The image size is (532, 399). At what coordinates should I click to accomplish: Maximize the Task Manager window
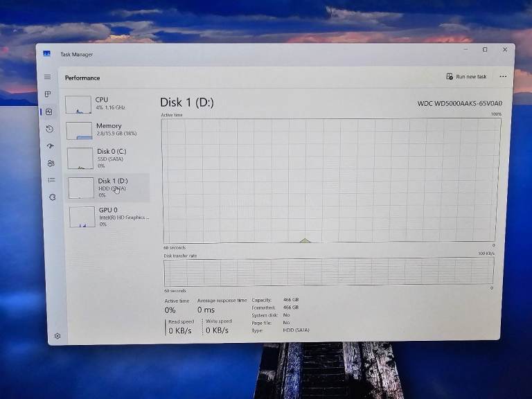(485, 50)
